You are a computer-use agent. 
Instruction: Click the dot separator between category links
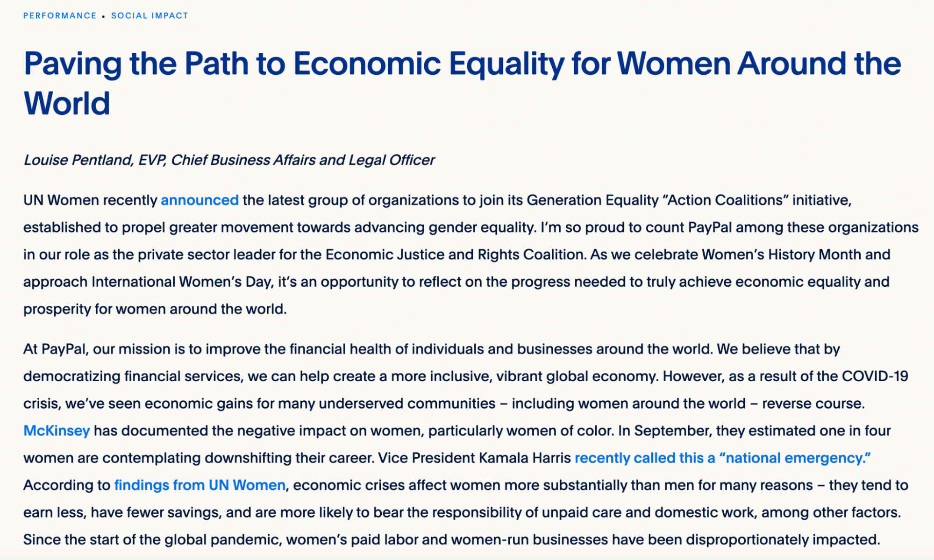tap(104, 16)
